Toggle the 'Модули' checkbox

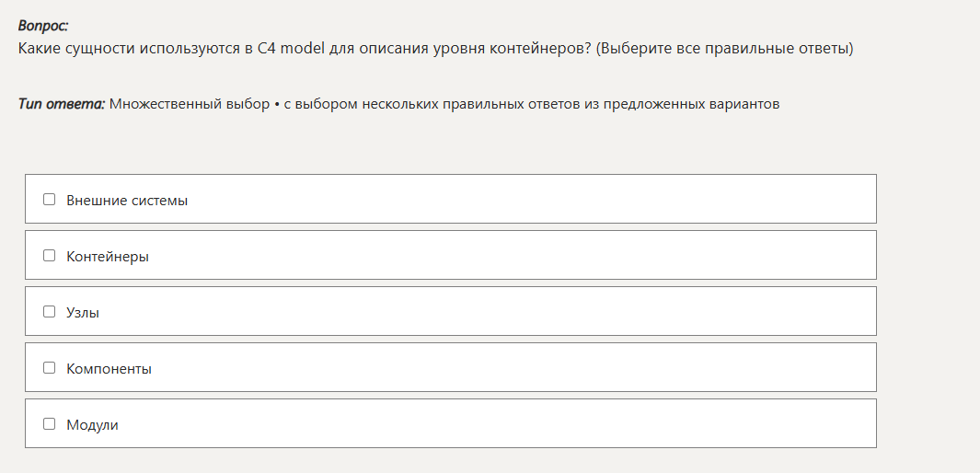[x=50, y=424]
